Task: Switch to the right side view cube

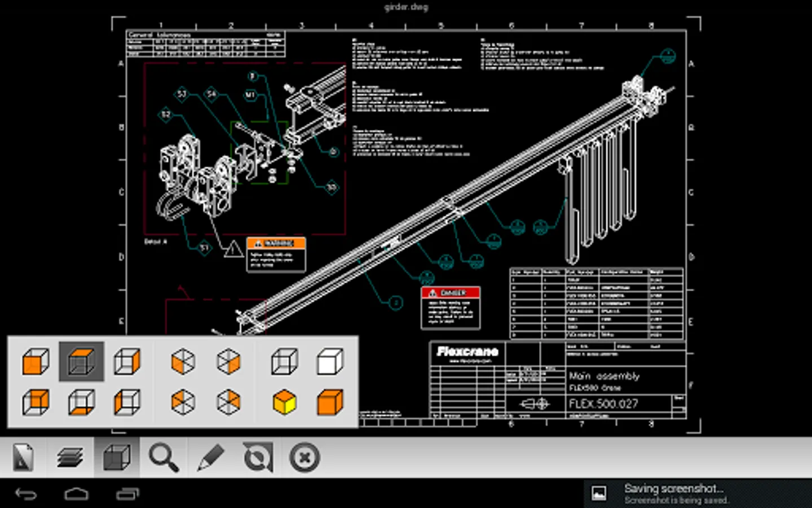Action: (x=127, y=361)
